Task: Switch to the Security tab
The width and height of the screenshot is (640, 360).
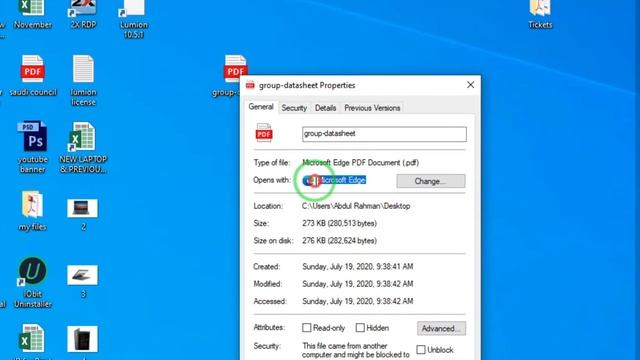Action: click(294, 108)
